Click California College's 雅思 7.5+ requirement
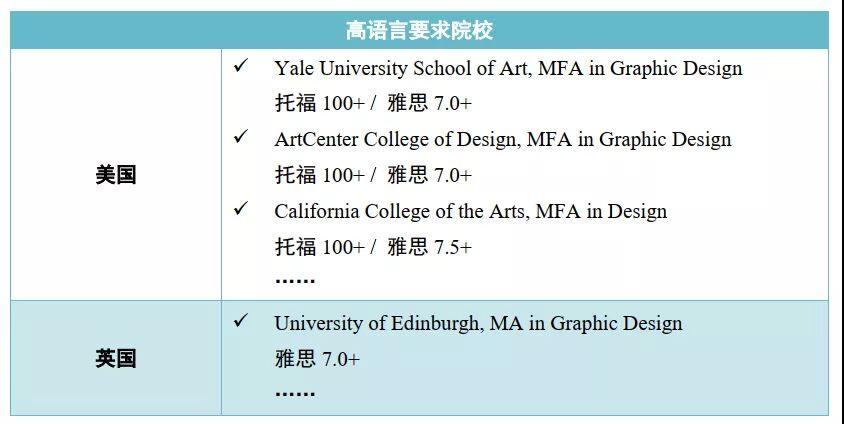844x424 pixels. (429, 247)
